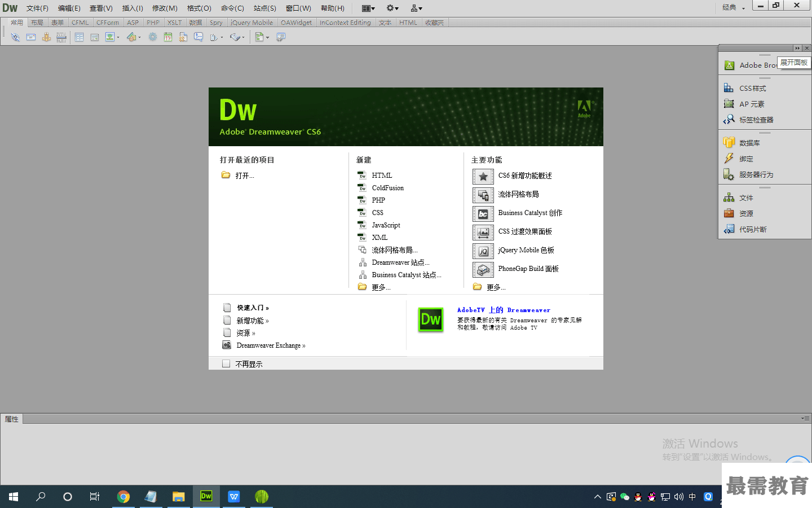Insert an email link from the toolbar
812x508 pixels.
[31, 37]
